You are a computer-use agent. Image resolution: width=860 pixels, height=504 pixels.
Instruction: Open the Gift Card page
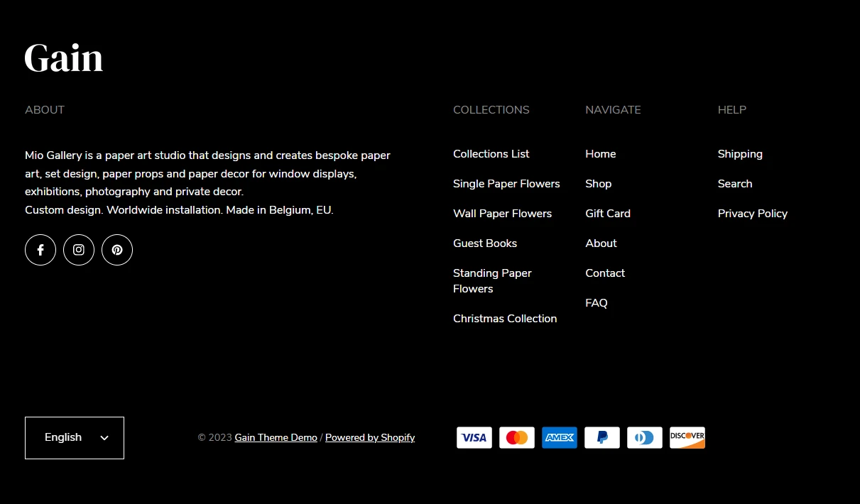(x=608, y=214)
